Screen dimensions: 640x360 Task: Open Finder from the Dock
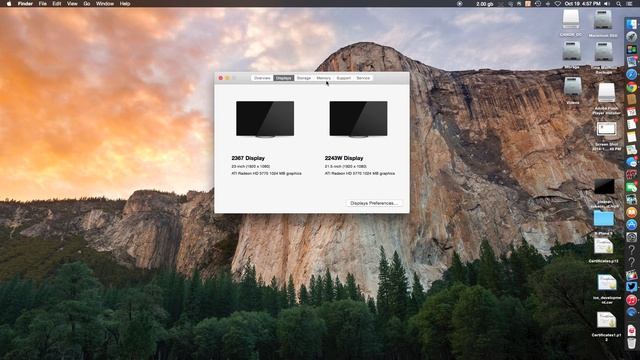[631, 24]
